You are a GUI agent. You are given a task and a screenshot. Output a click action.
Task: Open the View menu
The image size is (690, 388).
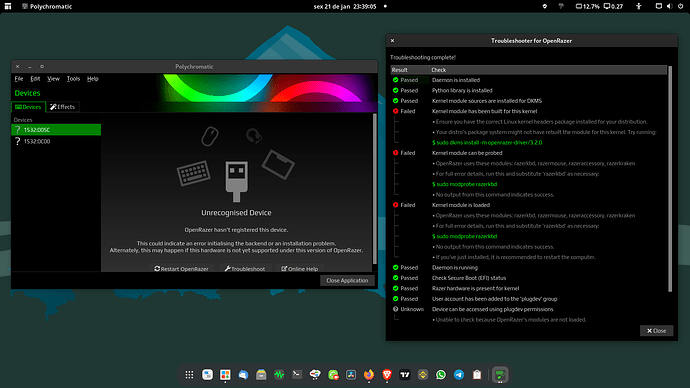[53, 79]
